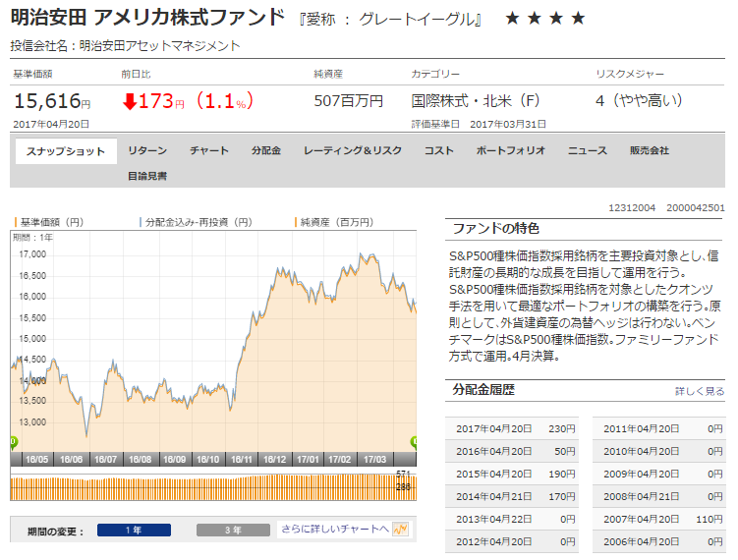Click the 2015年04月20日 190円 row
738x560 pixels.
click(512, 474)
